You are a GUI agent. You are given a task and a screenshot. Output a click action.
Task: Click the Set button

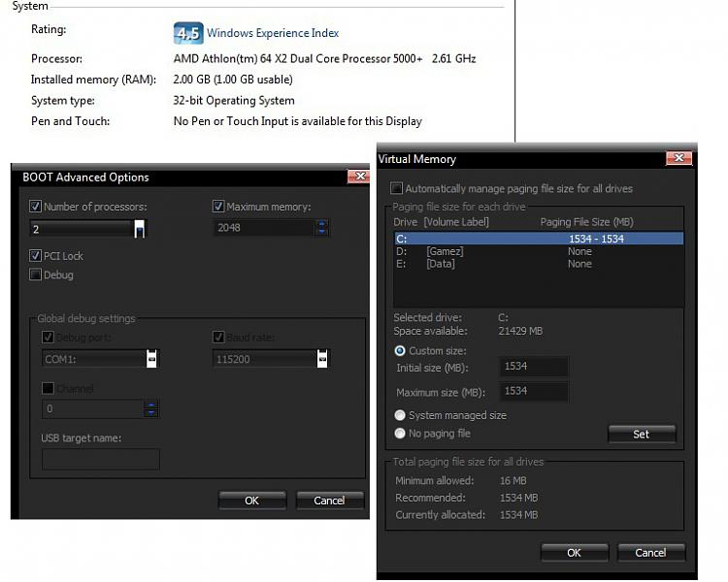point(642,434)
